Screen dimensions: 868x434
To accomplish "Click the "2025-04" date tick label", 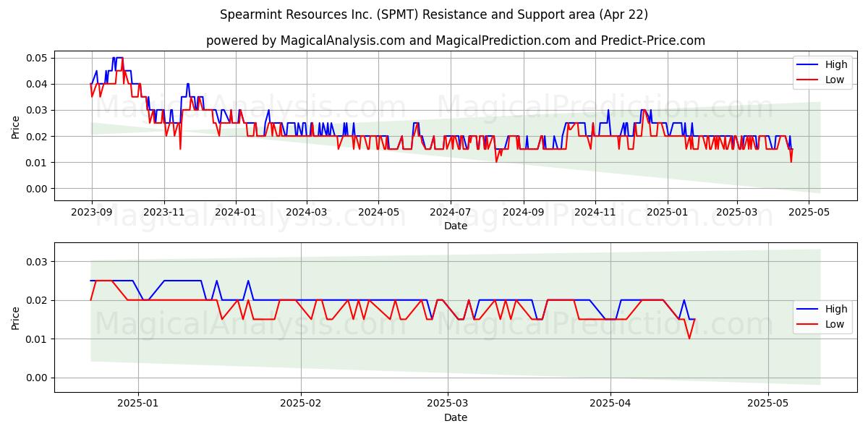I will 610,404.
